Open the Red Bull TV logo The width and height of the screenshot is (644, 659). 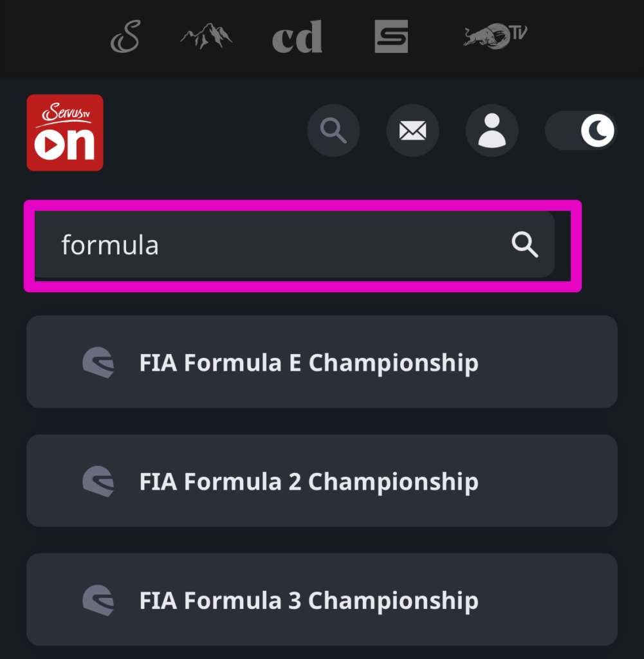coord(495,36)
